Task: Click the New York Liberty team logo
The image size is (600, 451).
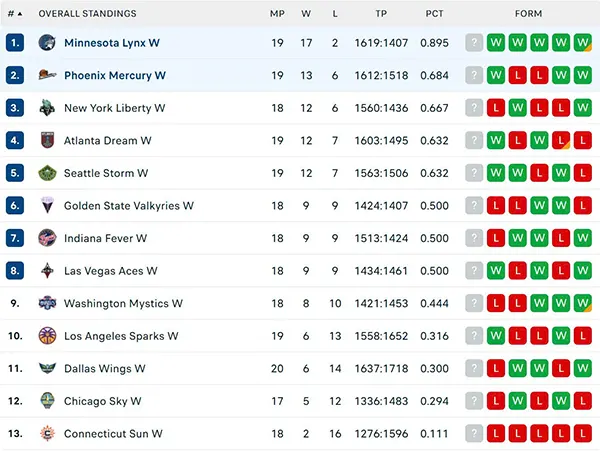Action: pos(47,108)
